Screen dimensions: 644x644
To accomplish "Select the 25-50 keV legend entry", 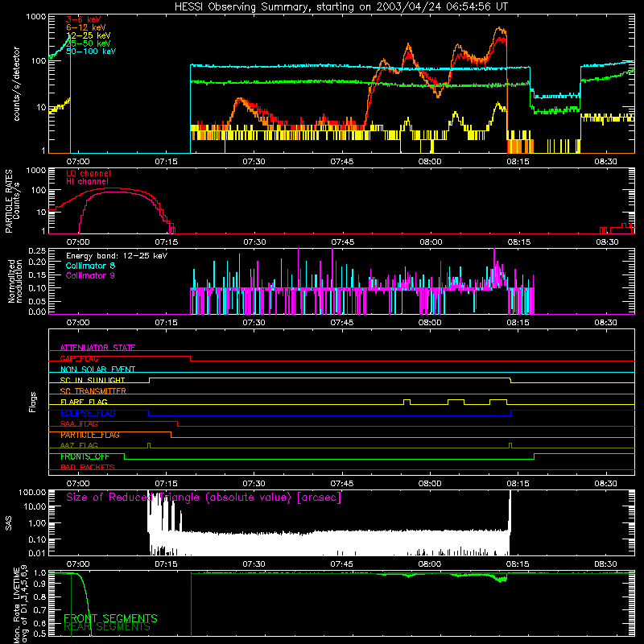I will click(x=89, y=43).
